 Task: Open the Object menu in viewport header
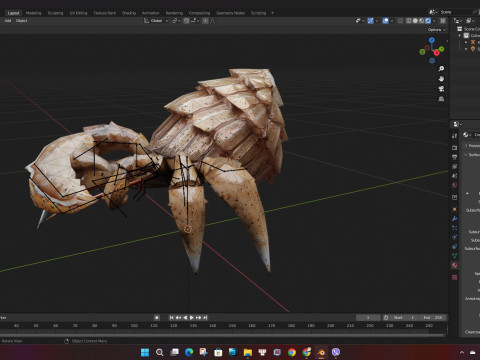(21, 21)
